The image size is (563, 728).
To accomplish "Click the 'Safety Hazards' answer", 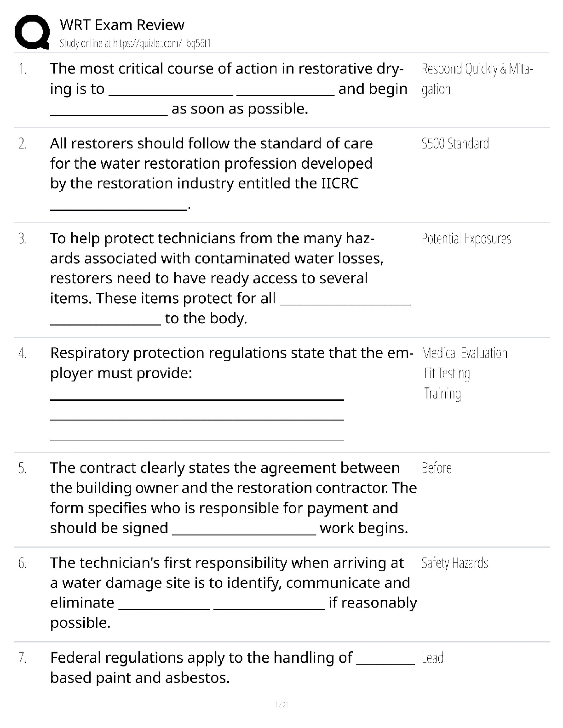I will (x=454, y=563).
